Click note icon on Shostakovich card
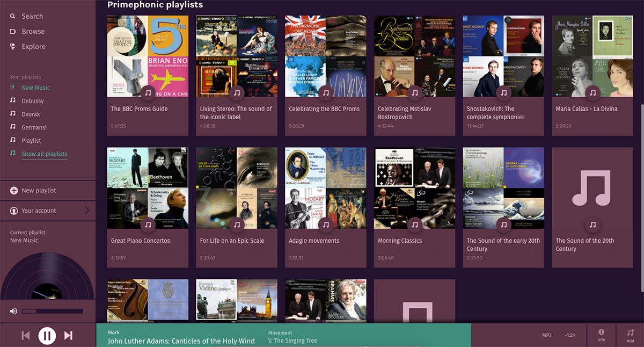This screenshot has width=644, height=347. click(x=504, y=92)
